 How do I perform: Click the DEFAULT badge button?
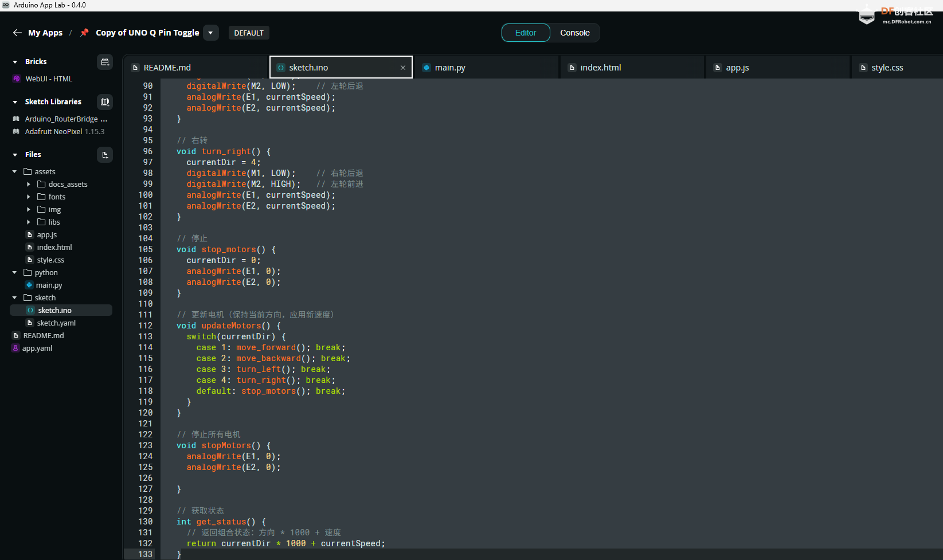pos(249,33)
